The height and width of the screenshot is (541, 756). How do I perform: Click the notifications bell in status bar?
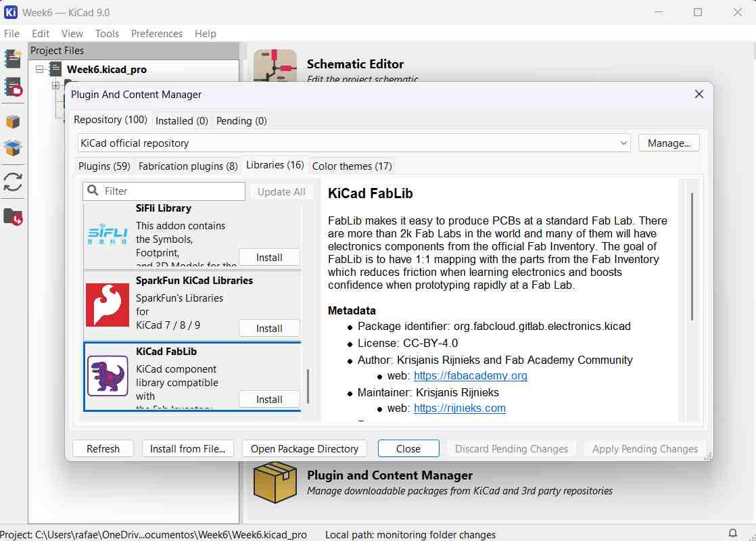pos(733,534)
